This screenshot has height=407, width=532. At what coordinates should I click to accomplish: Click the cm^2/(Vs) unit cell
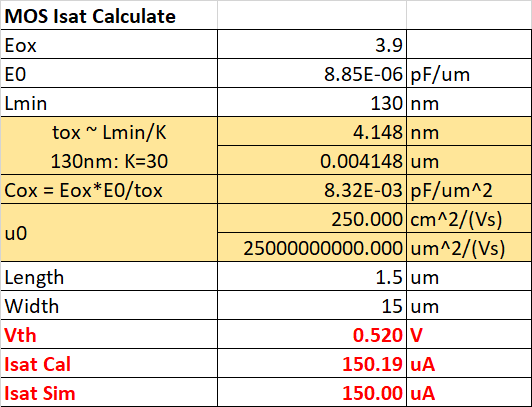pos(469,218)
